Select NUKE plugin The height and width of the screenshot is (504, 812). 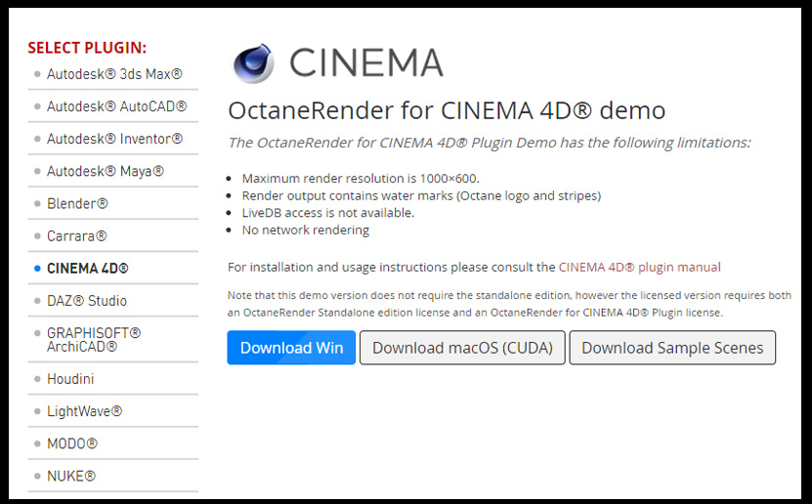[71, 476]
